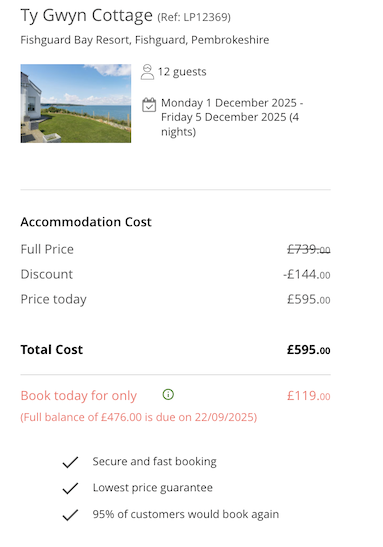The width and height of the screenshot is (383, 547).
Task: Click the £119.00 deposit amount
Action: (308, 396)
